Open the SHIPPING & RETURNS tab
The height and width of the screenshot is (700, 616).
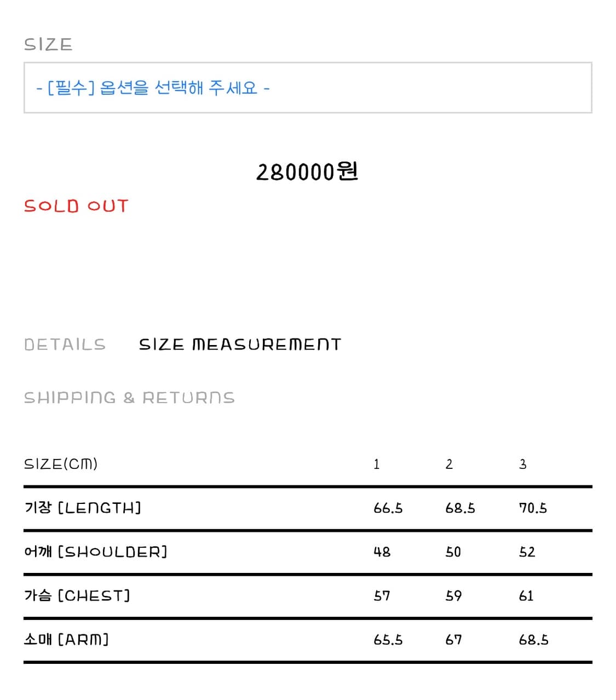[129, 398]
